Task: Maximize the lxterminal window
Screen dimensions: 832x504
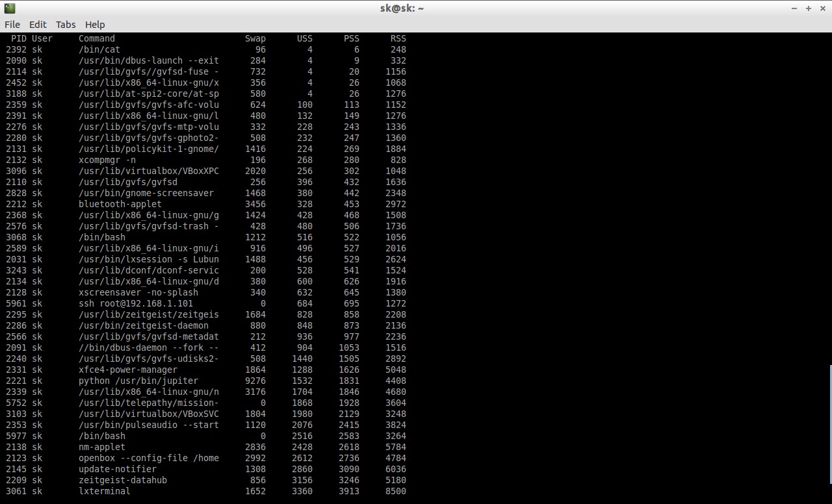Action: (809, 8)
